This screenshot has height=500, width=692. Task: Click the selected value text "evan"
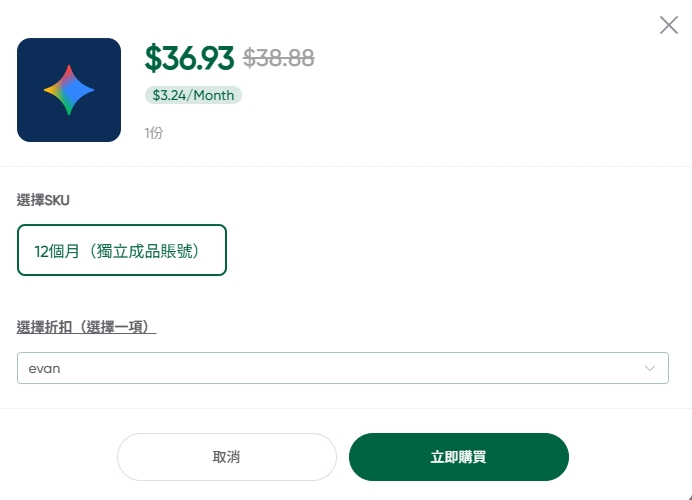[44, 368]
